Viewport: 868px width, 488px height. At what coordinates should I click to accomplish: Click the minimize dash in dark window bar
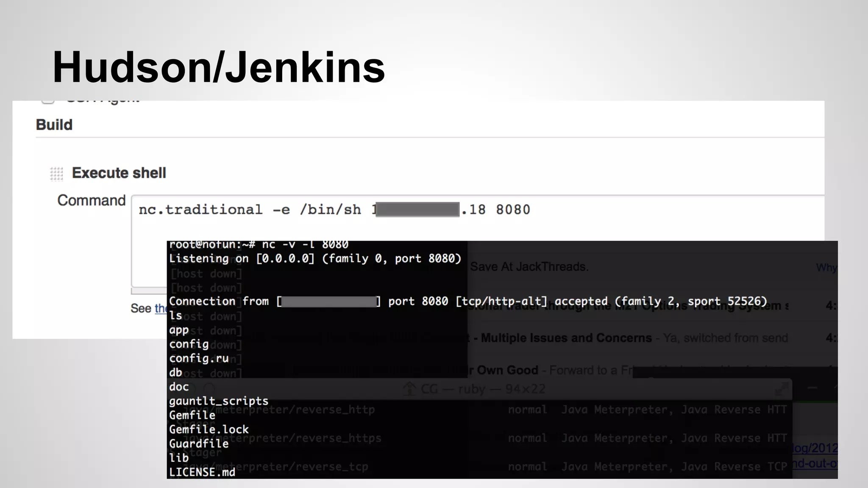(x=812, y=388)
